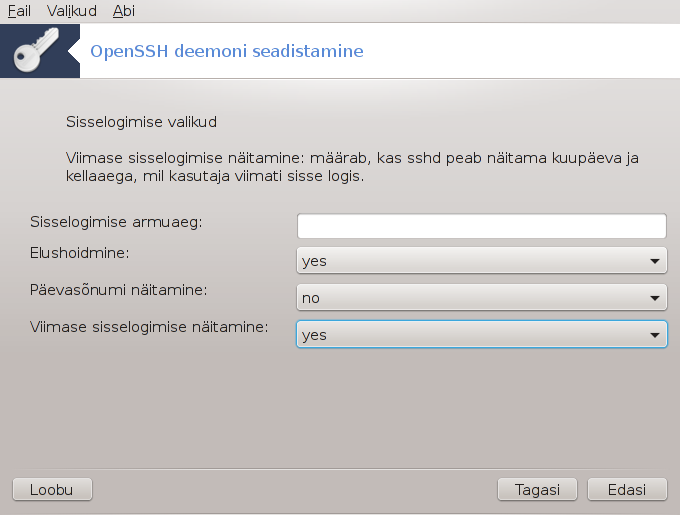680x515 pixels.
Task: Click the 'Viimase sisselogimise näitamine:' field label
Action: coord(149,327)
